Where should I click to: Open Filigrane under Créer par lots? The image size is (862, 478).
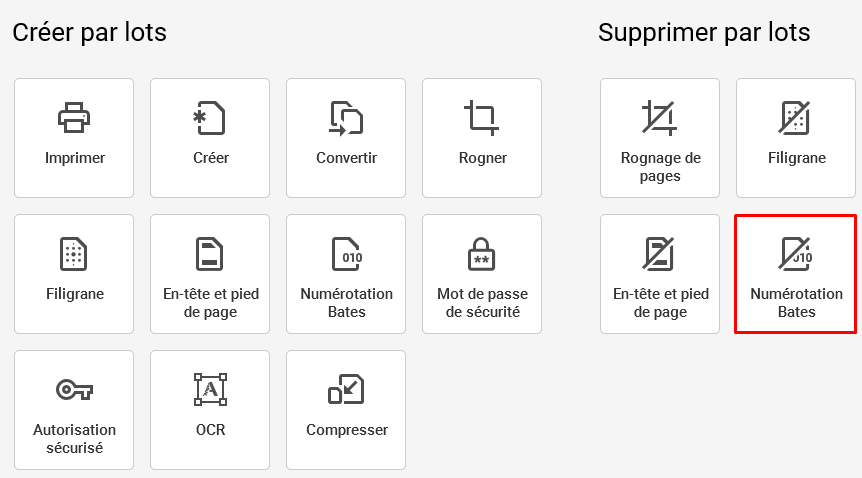[74, 274]
